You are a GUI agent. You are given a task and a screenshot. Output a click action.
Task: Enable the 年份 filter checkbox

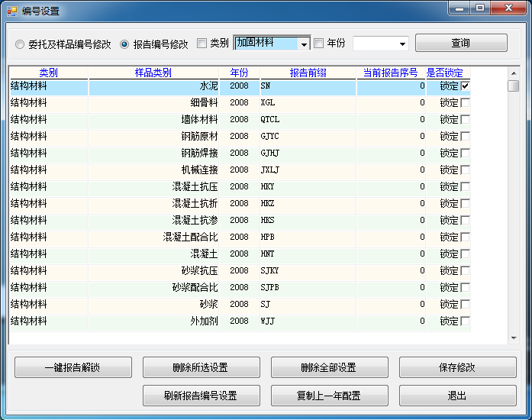click(319, 44)
